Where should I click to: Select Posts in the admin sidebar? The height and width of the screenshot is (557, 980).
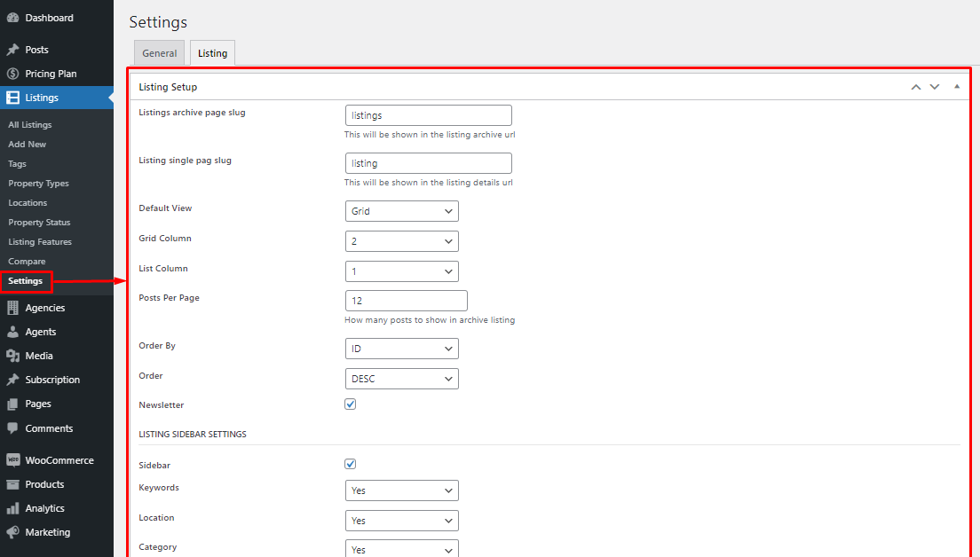click(x=34, y=49)
